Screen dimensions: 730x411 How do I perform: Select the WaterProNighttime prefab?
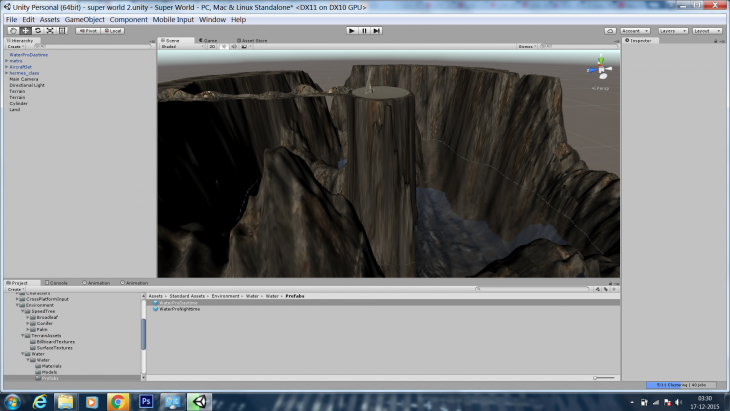point(180,309)
